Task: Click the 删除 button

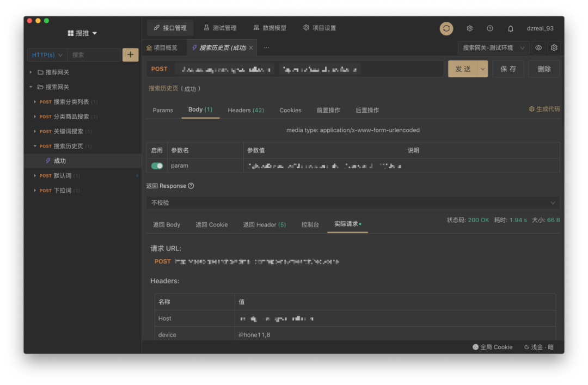Action: click(x=544, y=69)
